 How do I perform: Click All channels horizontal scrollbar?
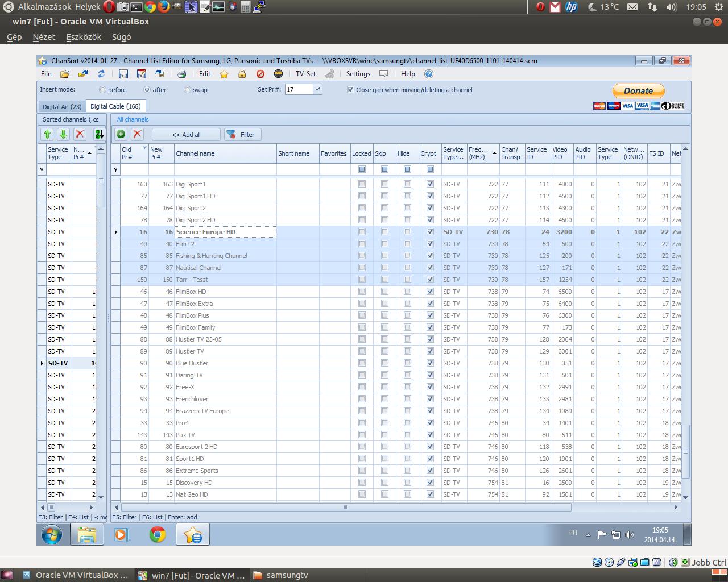(345, 507)
